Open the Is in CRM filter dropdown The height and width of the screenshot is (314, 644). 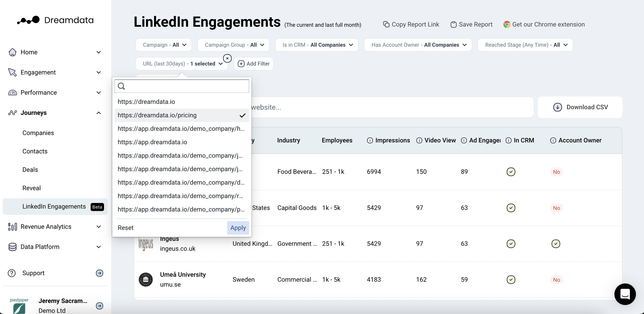tap(317, 45)
